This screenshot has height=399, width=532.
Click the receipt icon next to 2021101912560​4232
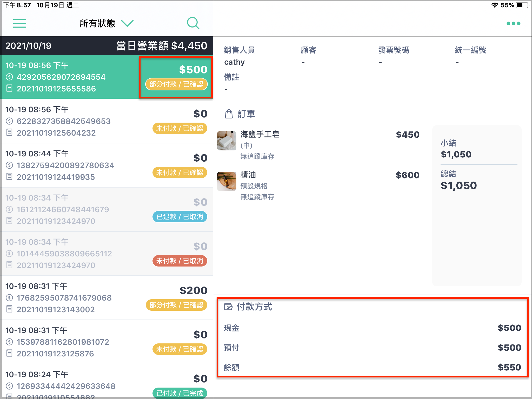tap(9, 132)
